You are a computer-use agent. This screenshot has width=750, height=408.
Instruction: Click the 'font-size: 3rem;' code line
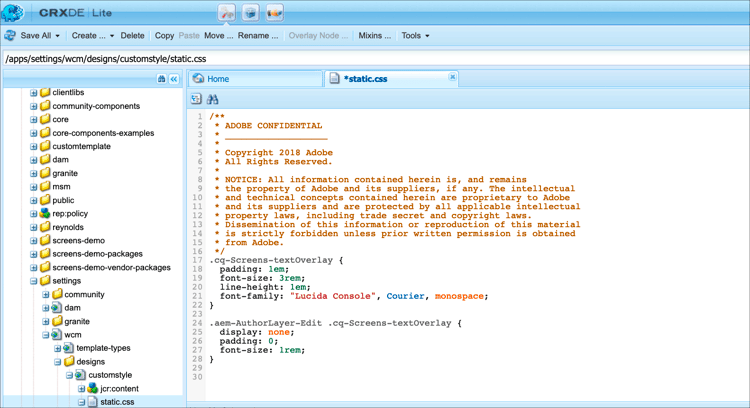pyautogui.click(x=262, y=278)
